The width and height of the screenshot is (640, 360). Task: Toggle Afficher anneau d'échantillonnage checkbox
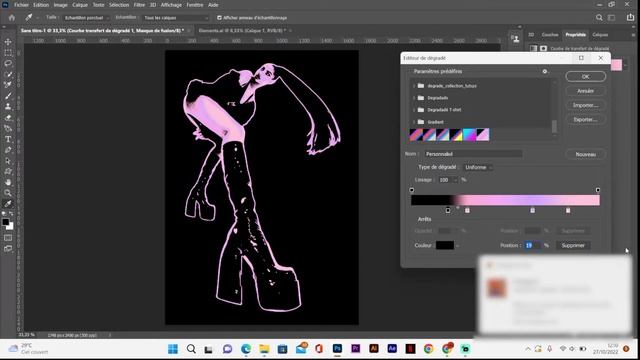tap(219, 18)
